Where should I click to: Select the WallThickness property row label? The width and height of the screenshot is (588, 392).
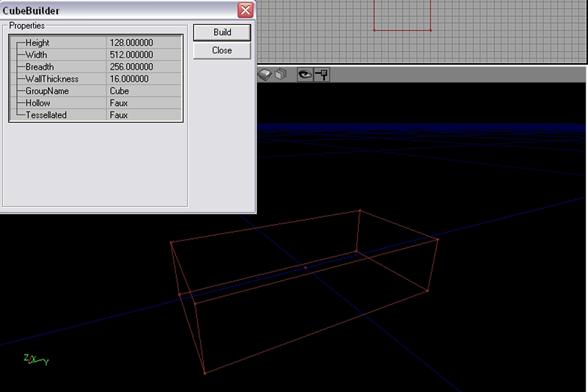pos(52,79)
